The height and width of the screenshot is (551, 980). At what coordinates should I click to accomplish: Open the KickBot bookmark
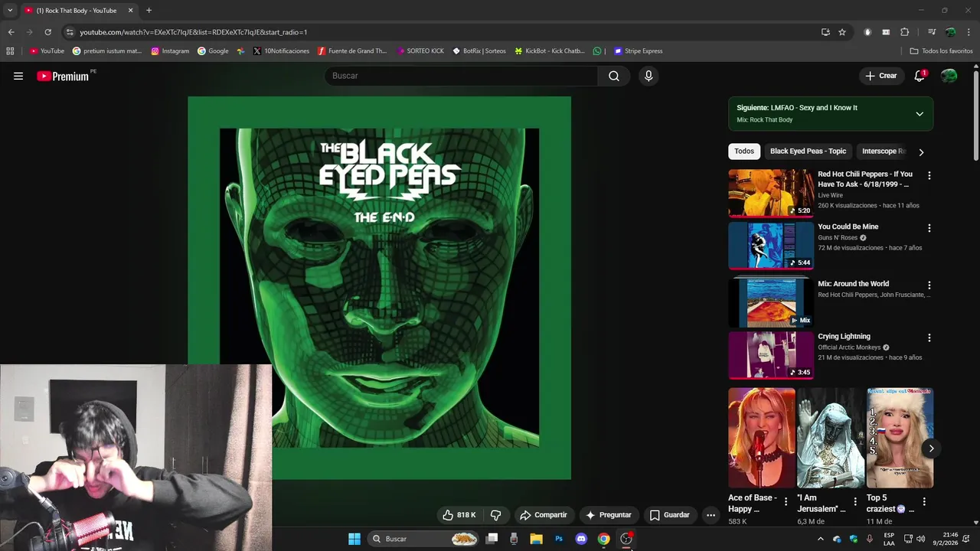coord(550,51)
